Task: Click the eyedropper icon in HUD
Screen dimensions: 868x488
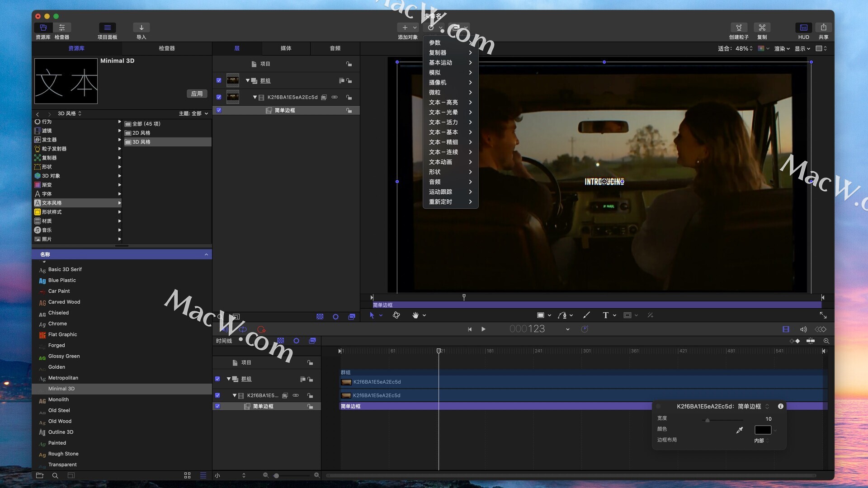Action: click(740, 430)
